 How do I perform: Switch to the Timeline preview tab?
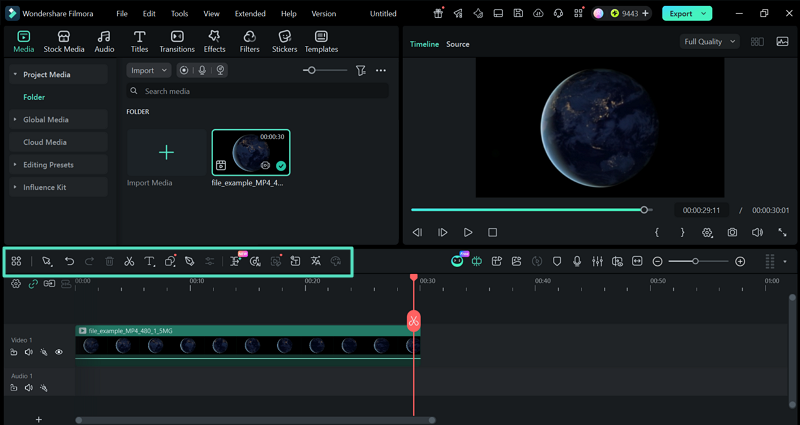point(424,44)
